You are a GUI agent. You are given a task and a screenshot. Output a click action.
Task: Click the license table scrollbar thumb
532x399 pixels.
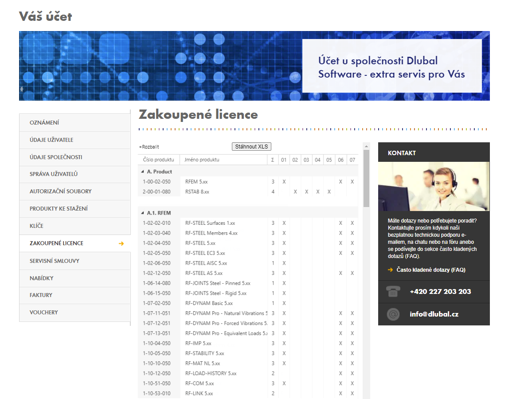(x=366, y=178)
